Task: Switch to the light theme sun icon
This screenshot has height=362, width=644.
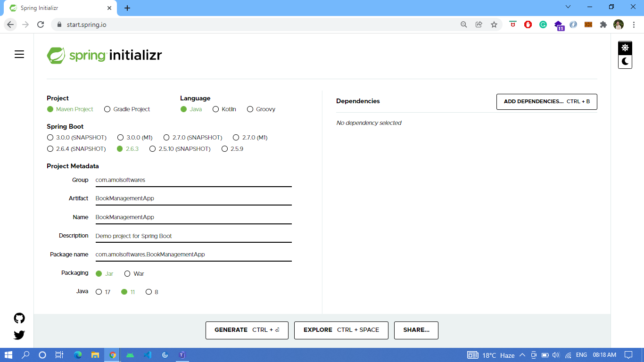Action: (x=625, y=48)
